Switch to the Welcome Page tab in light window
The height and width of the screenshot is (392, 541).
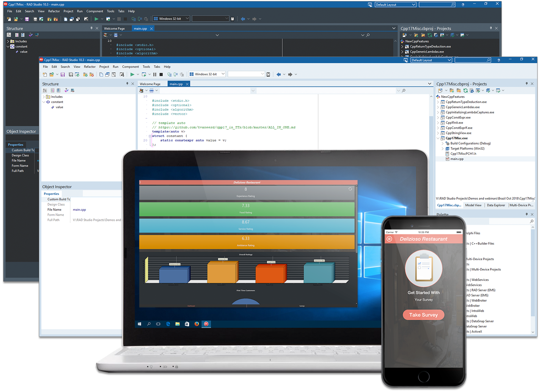click(150, 84)
